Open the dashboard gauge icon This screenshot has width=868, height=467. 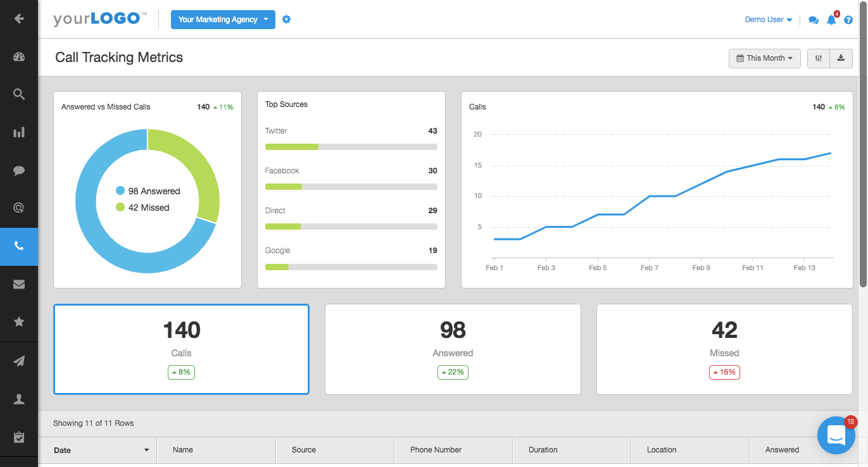[x=19, y=57]
